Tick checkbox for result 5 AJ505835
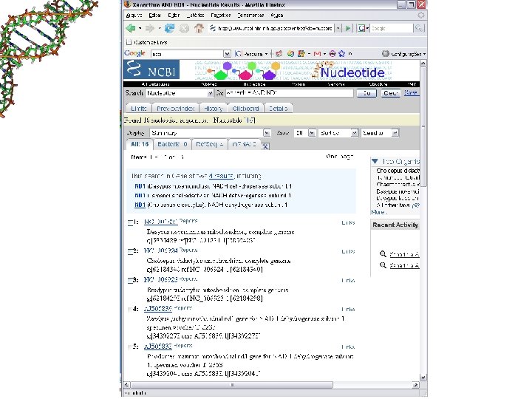Image resolution: width=532 pixels, height=399 pixels. 130,347
